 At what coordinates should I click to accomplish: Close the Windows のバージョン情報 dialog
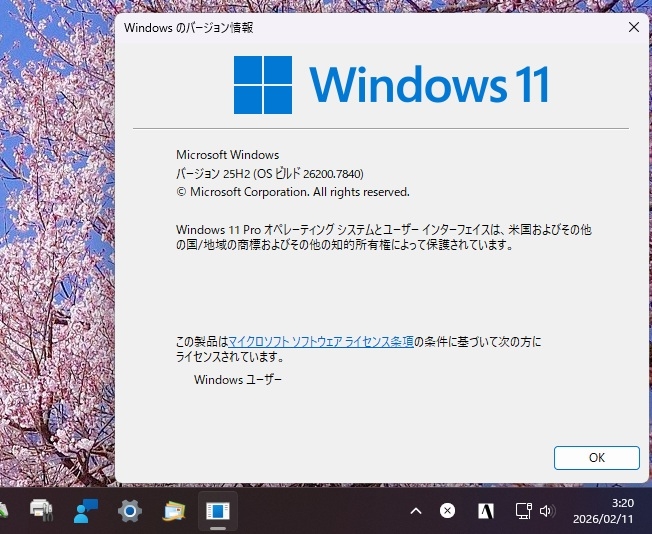click(634, 27)
